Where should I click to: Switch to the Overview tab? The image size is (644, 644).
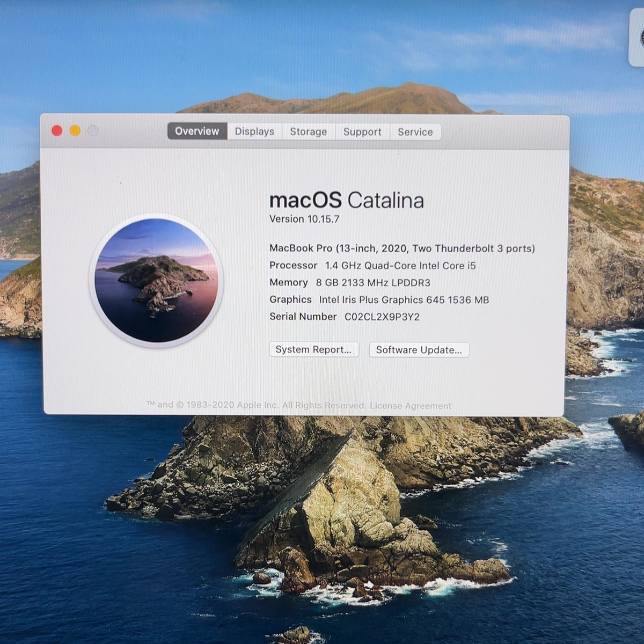click(x=197, y=131)
